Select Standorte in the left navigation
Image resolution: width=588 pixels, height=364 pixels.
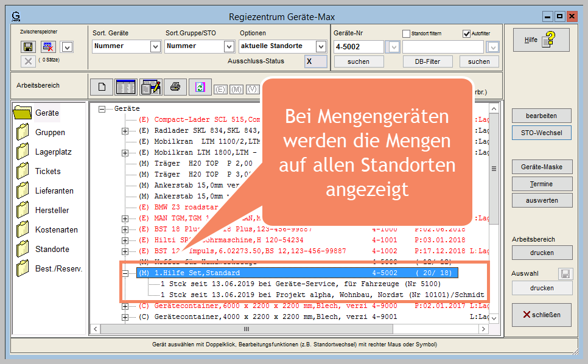coord(44,249)
